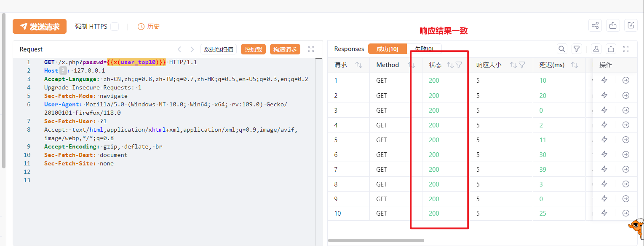This screenshot has height=246, width=644.
Task: Open the 响应大小 column filter
Action: 522,65
